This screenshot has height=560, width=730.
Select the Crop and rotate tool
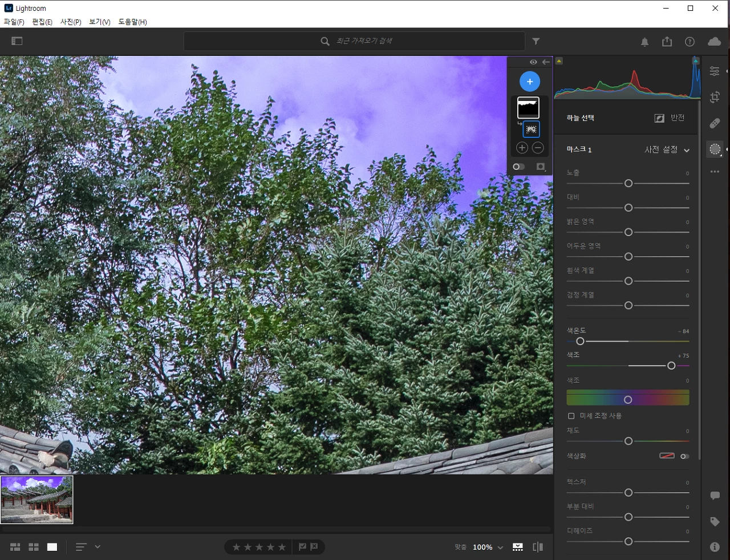pyautogui.click(x=715, y=97)
